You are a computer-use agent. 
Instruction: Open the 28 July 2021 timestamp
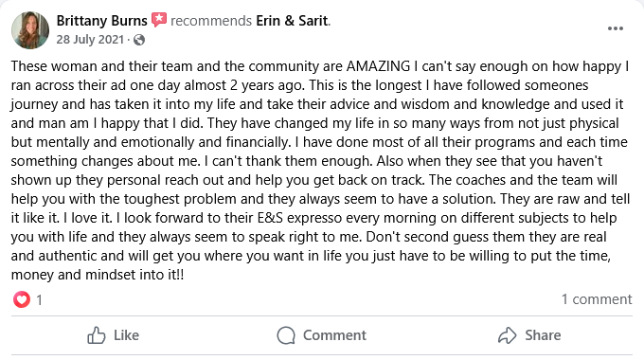tap(90, 40)
